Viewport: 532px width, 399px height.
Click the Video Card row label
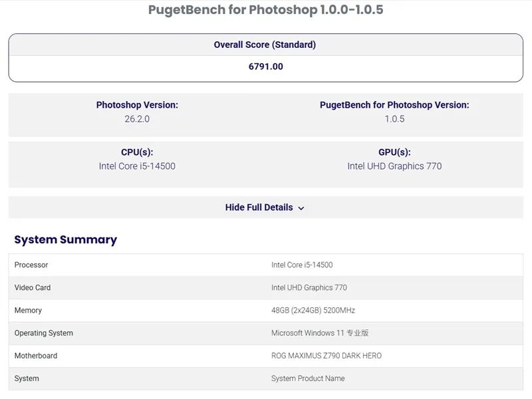click(33, 288)
